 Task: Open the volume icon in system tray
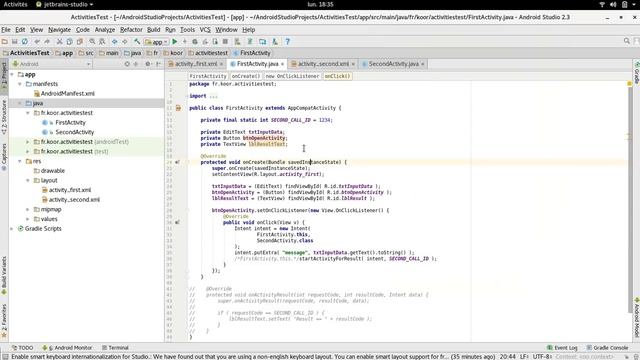613,4
